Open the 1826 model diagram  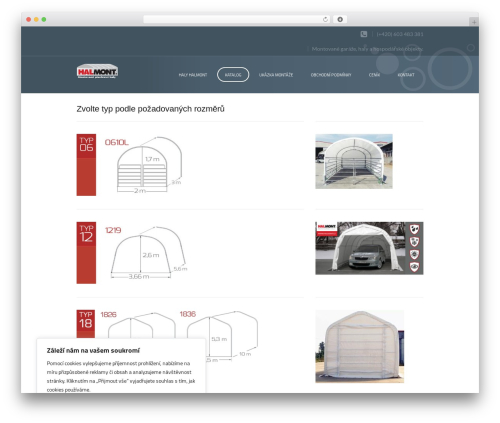click(138, 325)
